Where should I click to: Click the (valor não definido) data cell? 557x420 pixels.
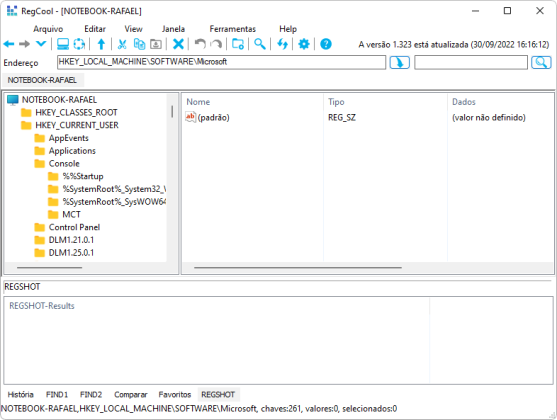click(488, 118)
